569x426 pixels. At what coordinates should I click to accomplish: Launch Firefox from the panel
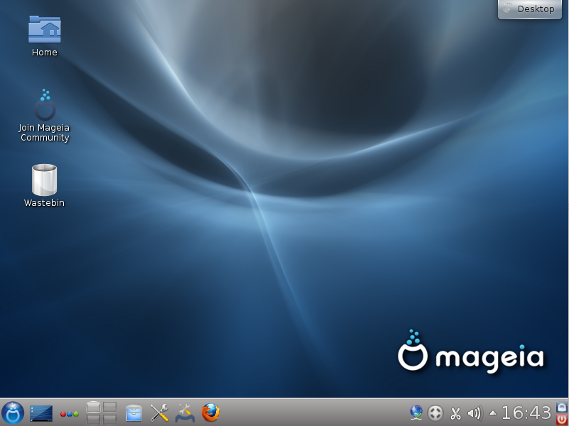click(x=210, y=413)
